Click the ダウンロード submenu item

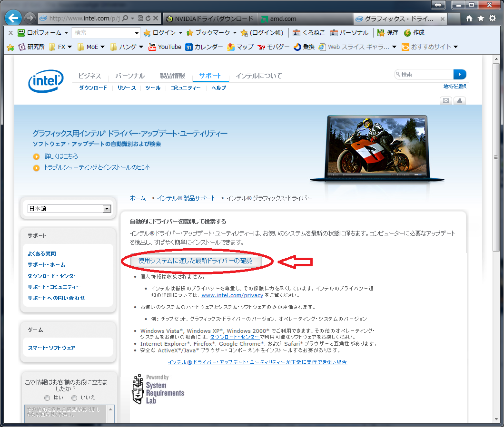[93, 87]
